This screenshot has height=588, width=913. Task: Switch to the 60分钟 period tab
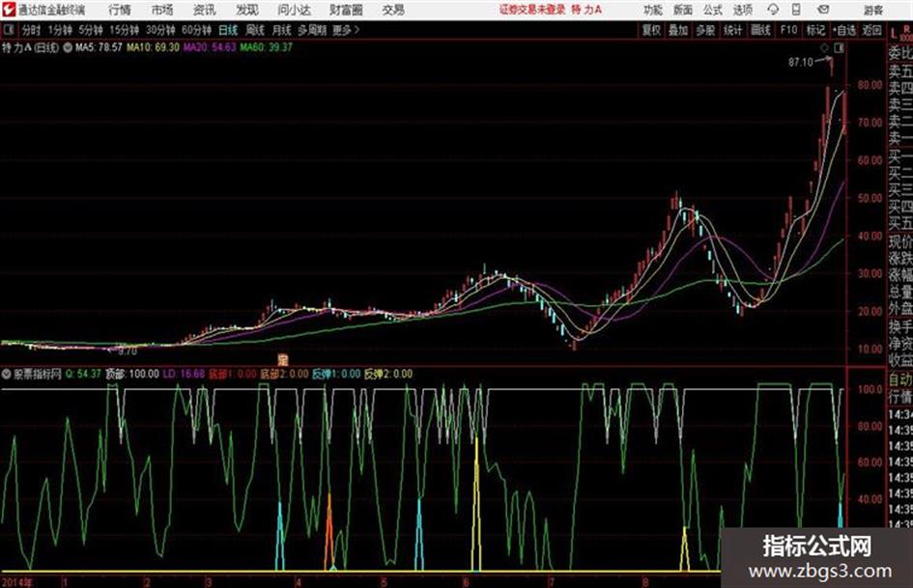[x=196, y=30]
